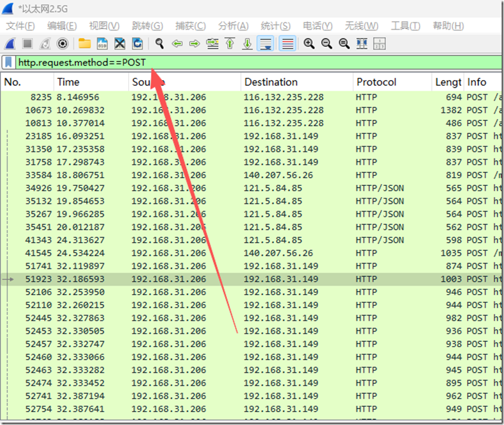Open the 工具(T) menu
This screenshot has height=425, width=504.
405,26
